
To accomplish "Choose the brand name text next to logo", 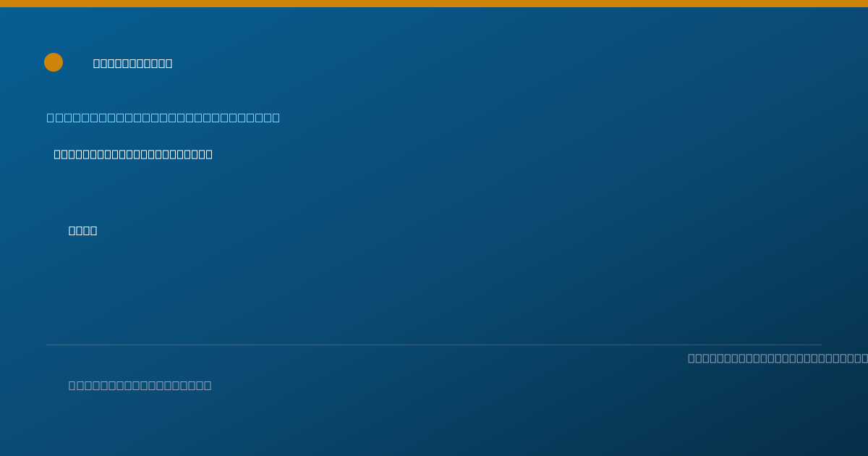I will tap(132, 63).
